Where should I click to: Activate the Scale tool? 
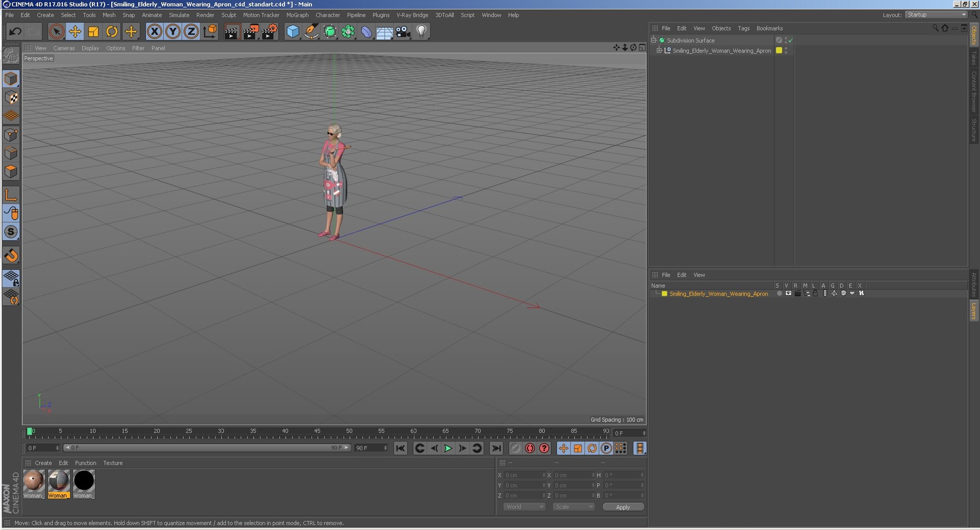[x=93, y=32]
